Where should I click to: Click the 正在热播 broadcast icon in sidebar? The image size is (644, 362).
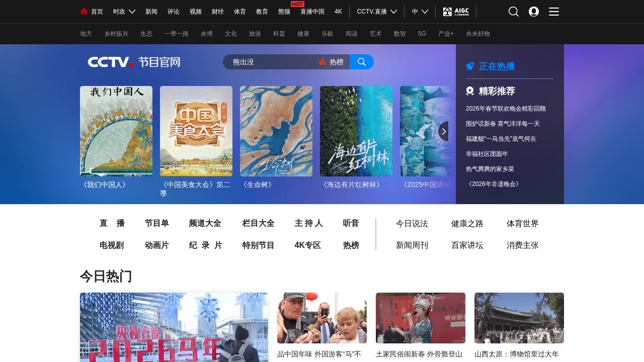470,66
